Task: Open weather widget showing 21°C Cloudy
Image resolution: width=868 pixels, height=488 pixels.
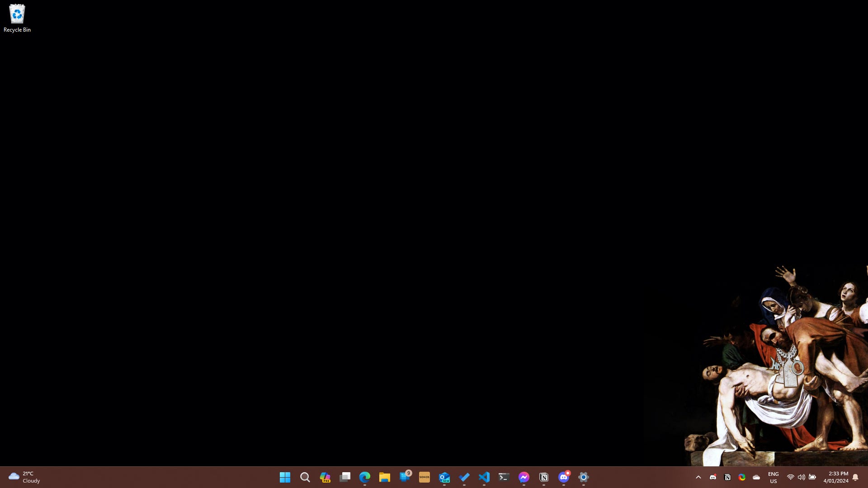Action: 25,477
